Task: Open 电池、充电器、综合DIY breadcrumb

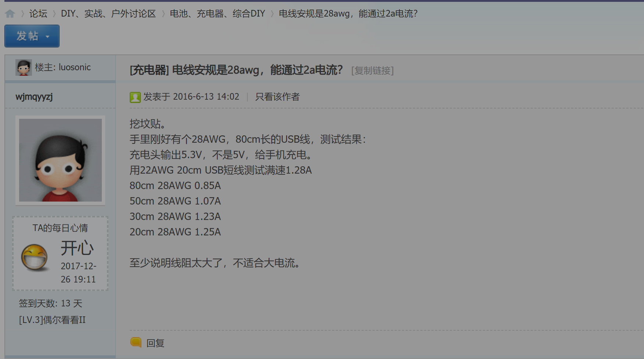Action: (217, 14)
